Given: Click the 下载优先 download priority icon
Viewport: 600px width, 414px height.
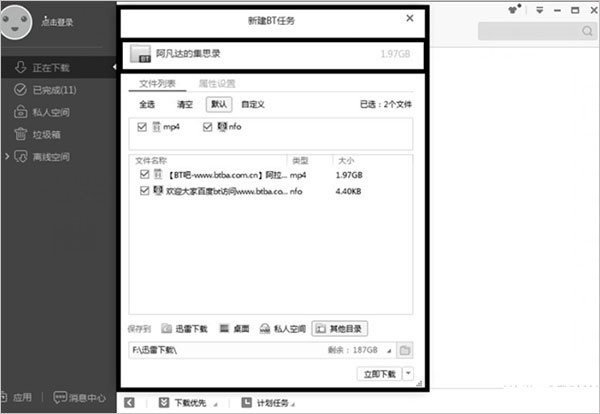Looking at the screenshot, I should click(164, 403).
